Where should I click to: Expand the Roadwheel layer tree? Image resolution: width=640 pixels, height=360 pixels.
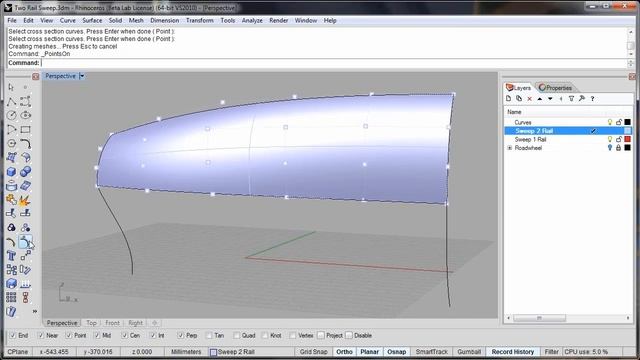coord(509,148)
